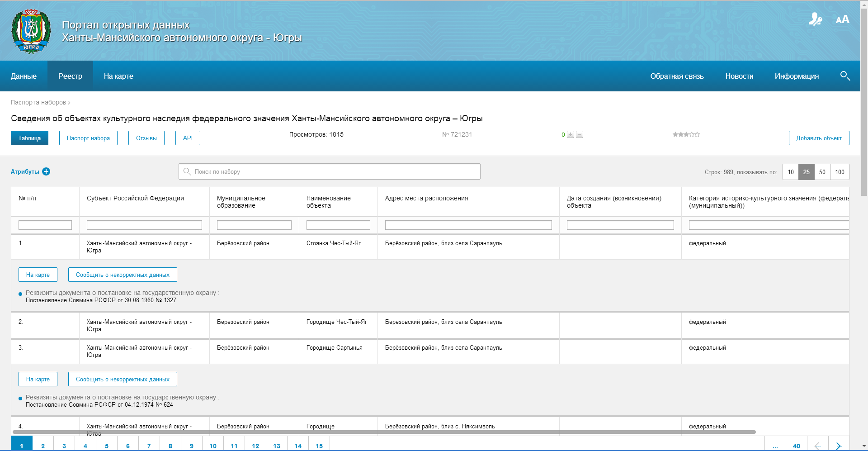Click the user login key icon
Viewport: 868px width, 451px height.
(815, 19)
